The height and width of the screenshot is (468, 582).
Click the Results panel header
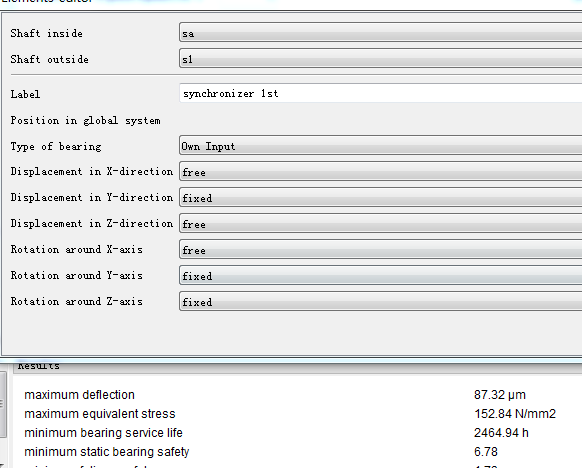[x=297, y=367]
